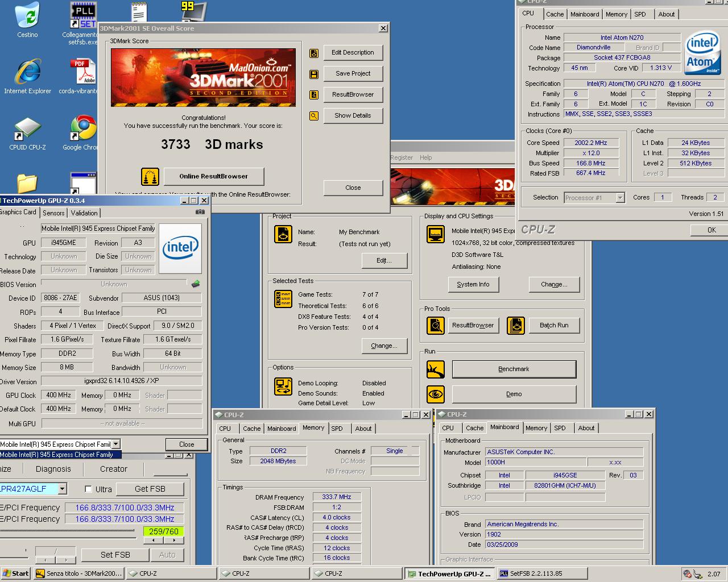This screenshot has height=582, width=728.
Task: Click the Get FSB button
Action: (150, 489)
